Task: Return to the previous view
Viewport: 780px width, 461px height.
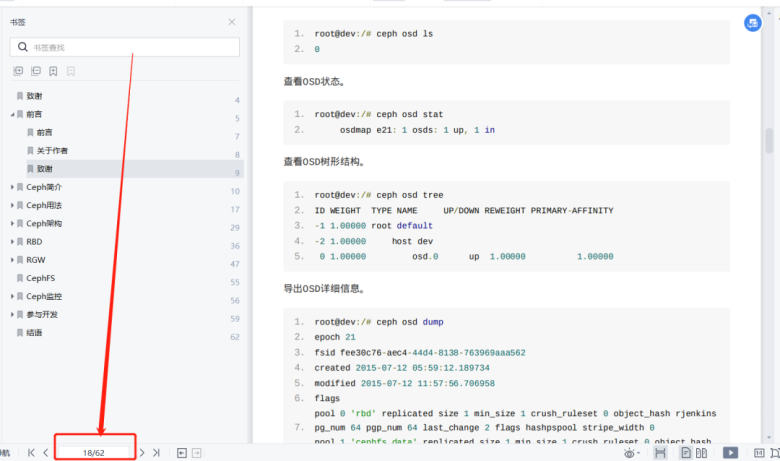Action: tap(182, 453)
